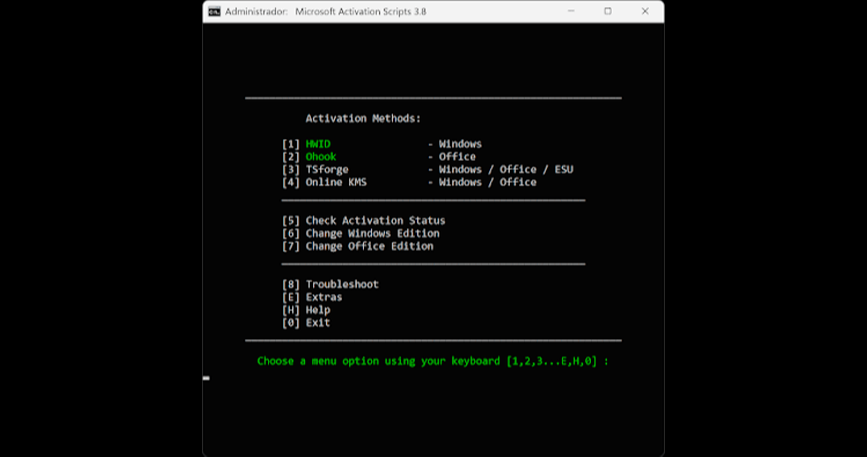Click the '[8]' option number
This screenshot has height=457, width=867.
coord(291,284)
